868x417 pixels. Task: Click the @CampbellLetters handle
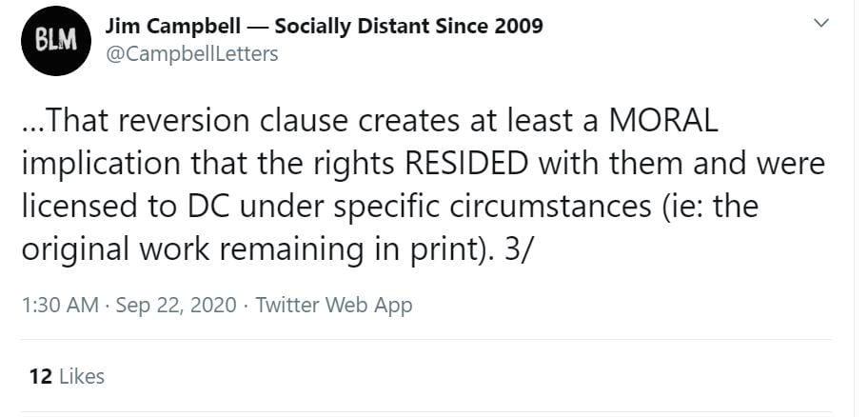192,53
